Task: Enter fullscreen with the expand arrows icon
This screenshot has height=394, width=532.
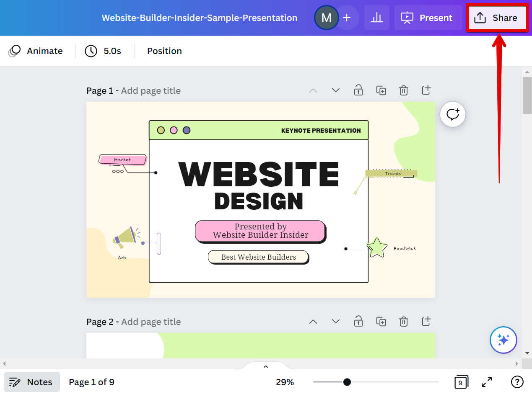Action: click(x=486, y=382)
